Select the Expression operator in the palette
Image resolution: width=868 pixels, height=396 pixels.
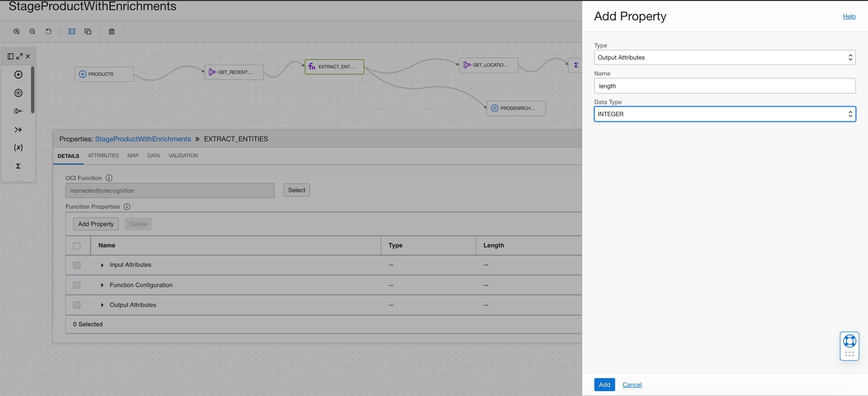[x=18, y=147]
